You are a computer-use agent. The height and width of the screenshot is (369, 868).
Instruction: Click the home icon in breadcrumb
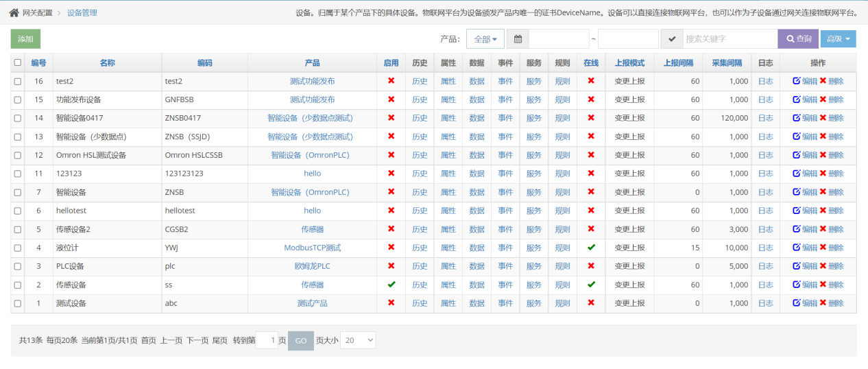pos(14,13)
